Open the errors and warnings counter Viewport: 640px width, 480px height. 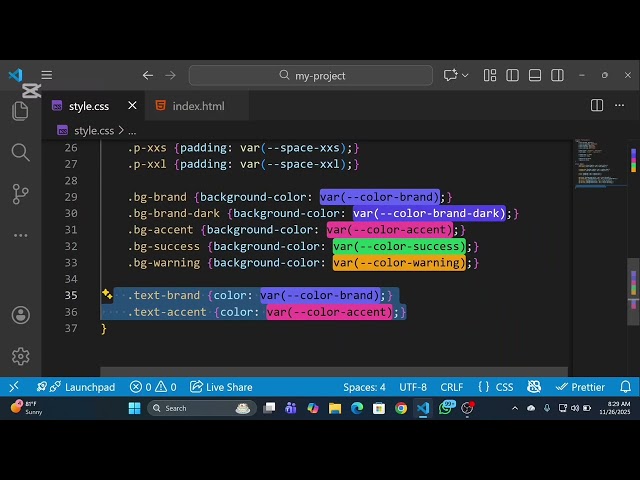point(153,387)
